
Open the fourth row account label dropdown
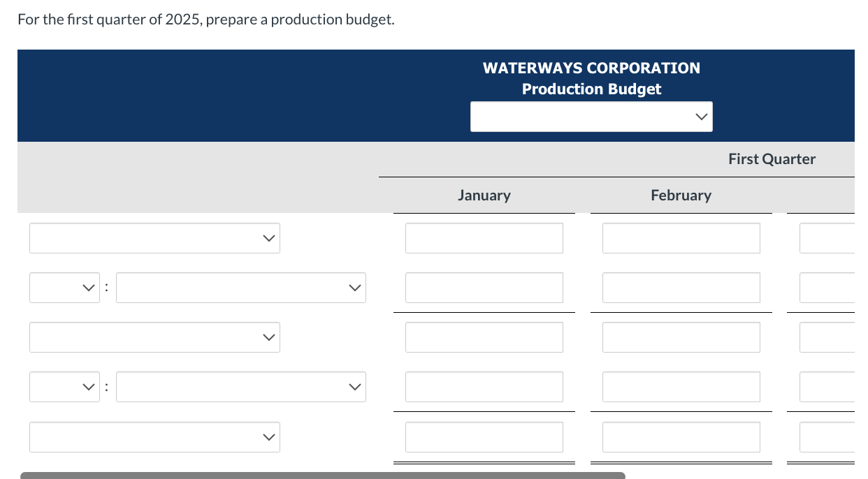240,387
